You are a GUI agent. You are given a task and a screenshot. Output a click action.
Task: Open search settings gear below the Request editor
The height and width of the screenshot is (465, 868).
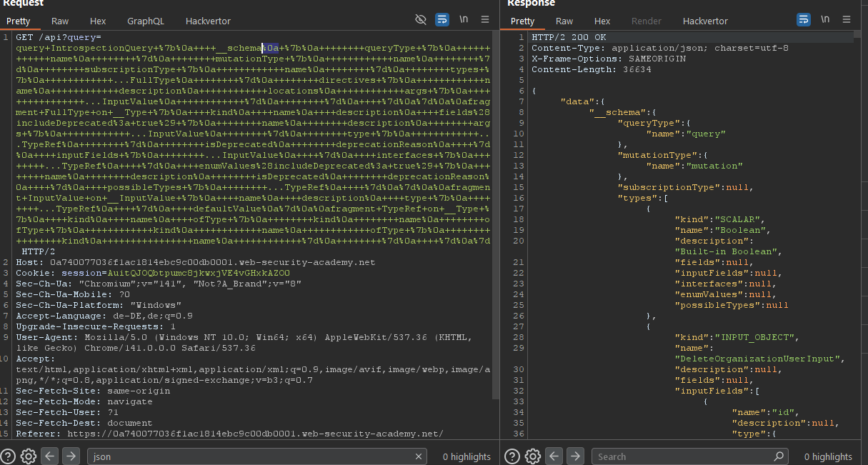pos(29,456)
